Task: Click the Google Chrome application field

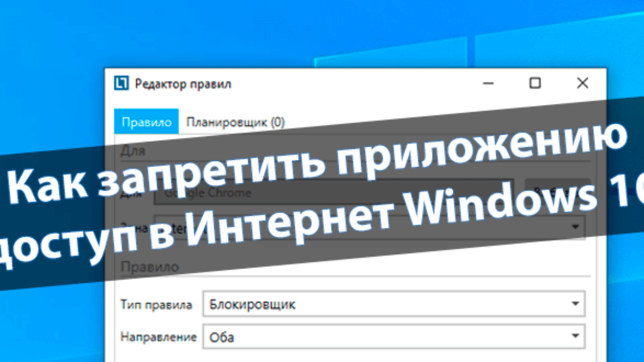Action: pos(334,192)
